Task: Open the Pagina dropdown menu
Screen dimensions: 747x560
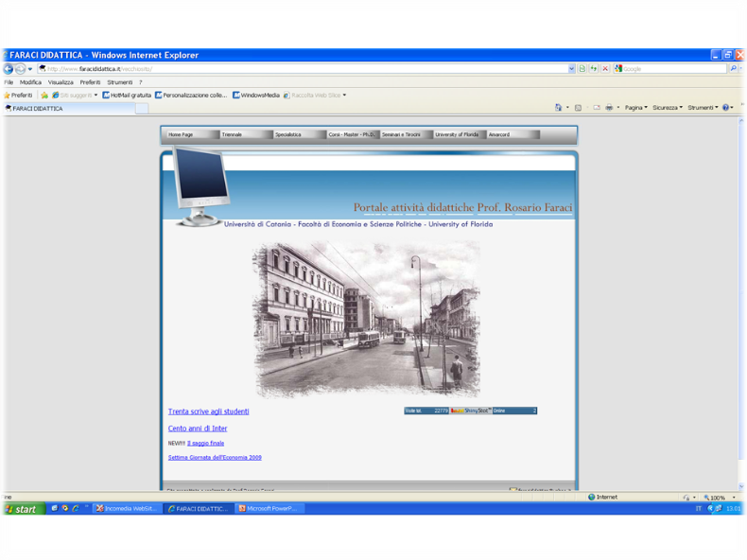Action: click(x=636, y=108)
